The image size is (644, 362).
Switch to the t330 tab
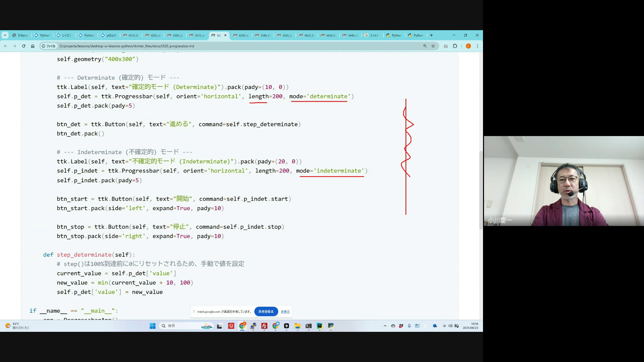coord(241,35)
